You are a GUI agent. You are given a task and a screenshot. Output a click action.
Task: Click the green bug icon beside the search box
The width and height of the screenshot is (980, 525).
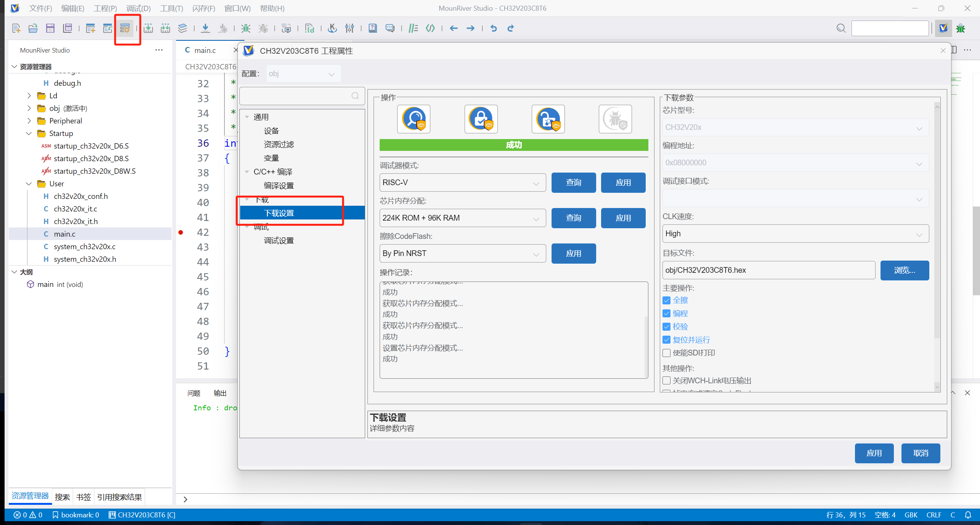click(x=961, y=28)
